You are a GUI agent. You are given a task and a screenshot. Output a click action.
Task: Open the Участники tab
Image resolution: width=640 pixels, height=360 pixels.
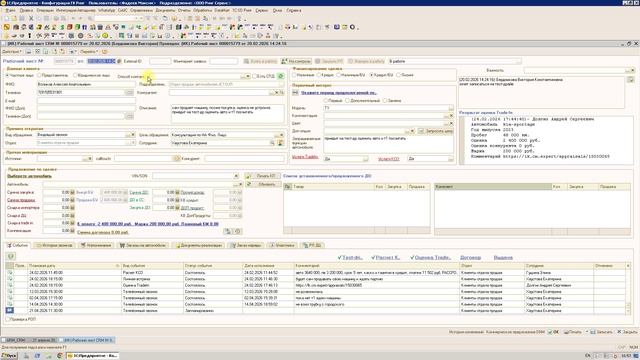(282, 245)
